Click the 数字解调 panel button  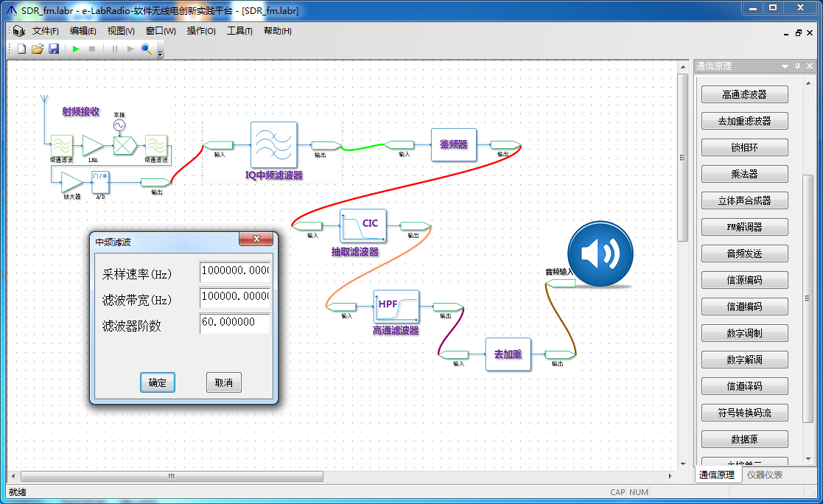click(x=744, y=360)
